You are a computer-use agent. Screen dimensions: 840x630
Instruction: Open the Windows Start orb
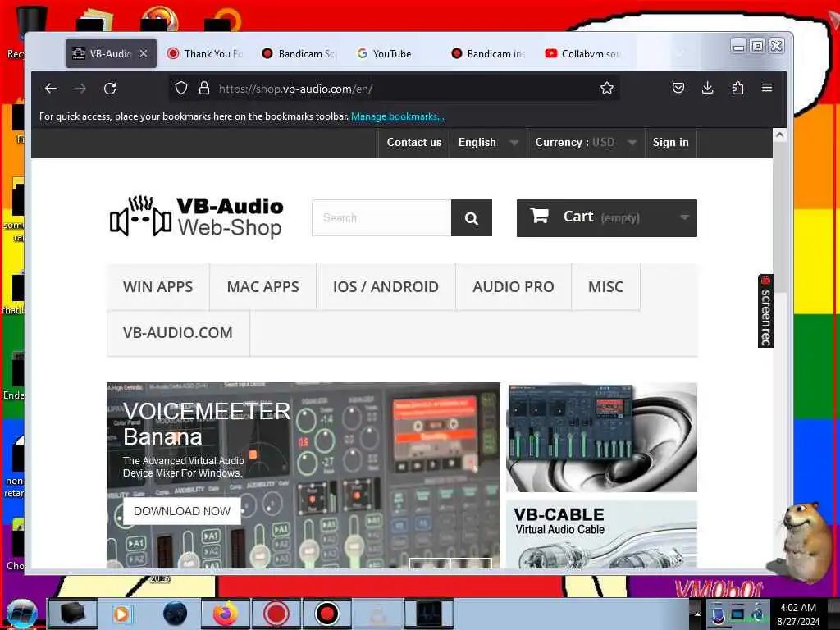pyautogui.click(x=21, y=614)
